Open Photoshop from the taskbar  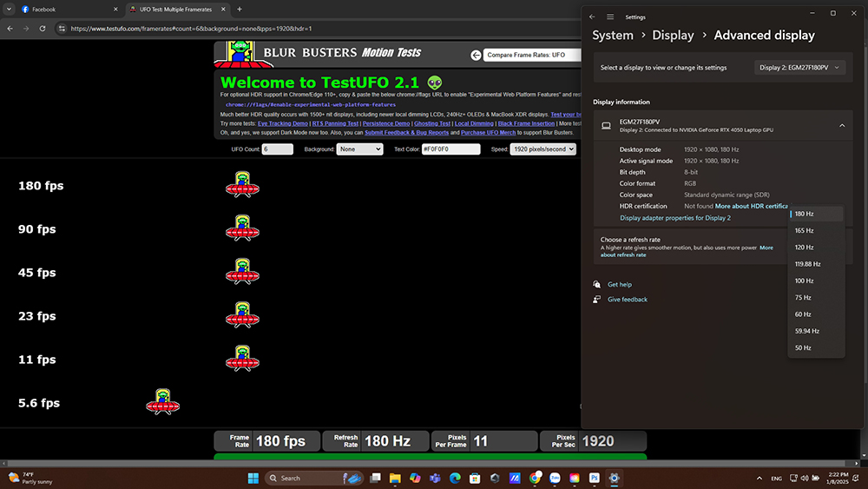[x=594, y=478]
